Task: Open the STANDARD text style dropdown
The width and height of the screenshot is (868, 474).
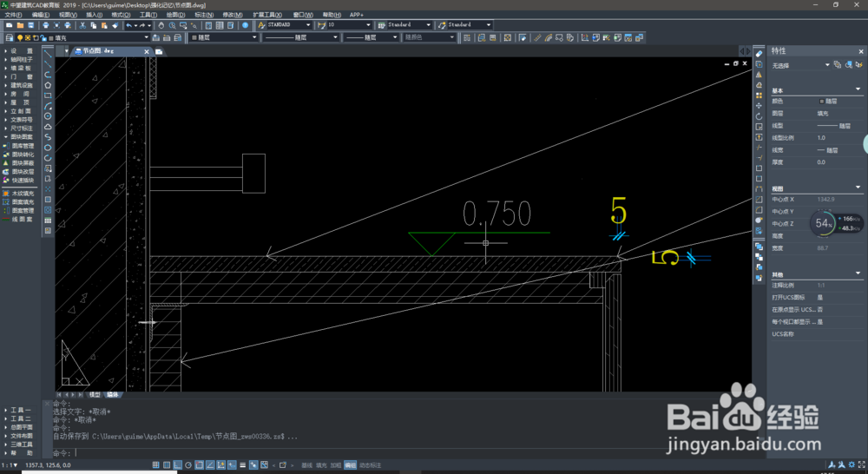Action: tap(289, 25)
